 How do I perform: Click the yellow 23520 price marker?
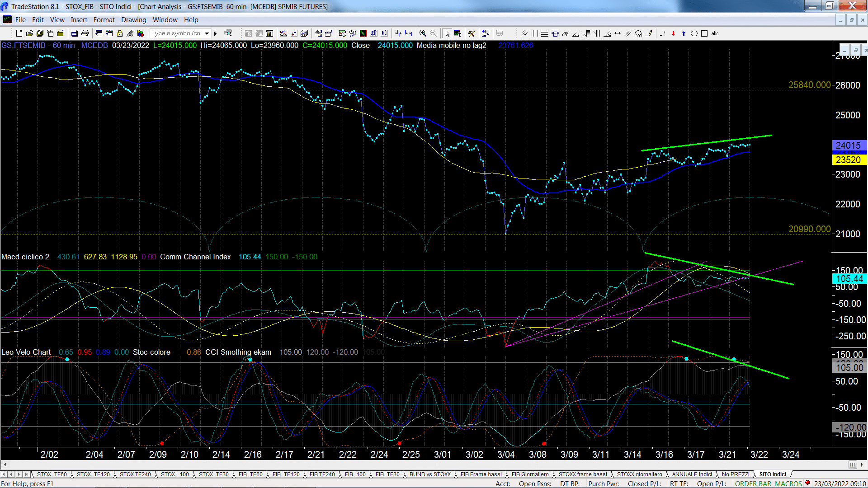(x=849, y=160)
